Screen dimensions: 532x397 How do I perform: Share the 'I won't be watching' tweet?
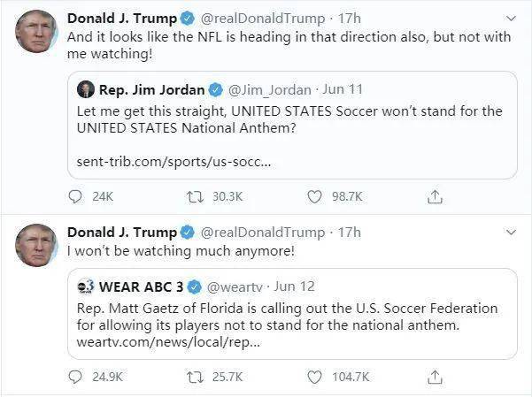click(435, 377)
